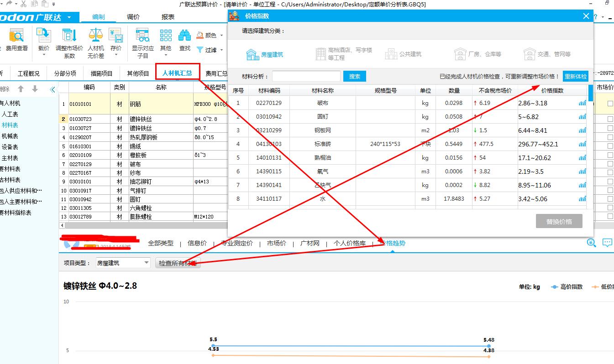The height and width of the screenshot is (364, 614).
Task: Expand the 过滤 dropdown arrow
Action: pyautogui.click(x=221, y=50)
